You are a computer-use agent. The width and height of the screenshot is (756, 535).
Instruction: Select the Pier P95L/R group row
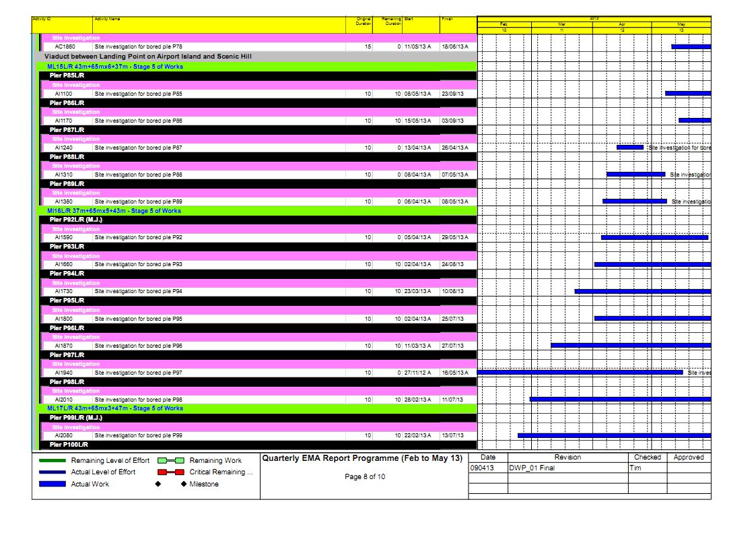(258, 301)
